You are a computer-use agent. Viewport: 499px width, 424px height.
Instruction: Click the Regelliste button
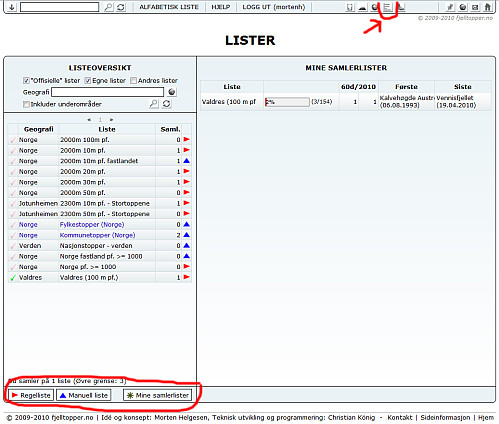[31, 395]
